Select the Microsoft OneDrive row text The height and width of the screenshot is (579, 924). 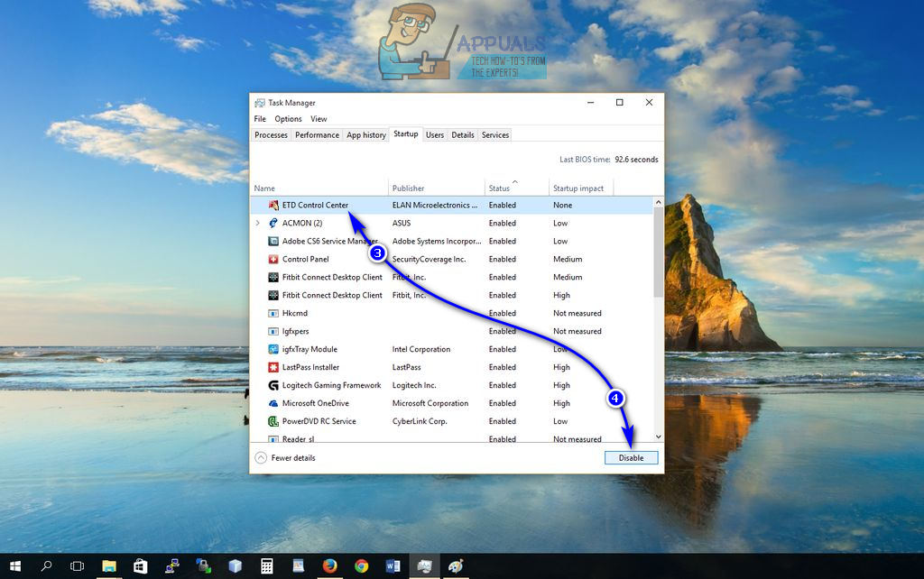[x=316, y=403]
